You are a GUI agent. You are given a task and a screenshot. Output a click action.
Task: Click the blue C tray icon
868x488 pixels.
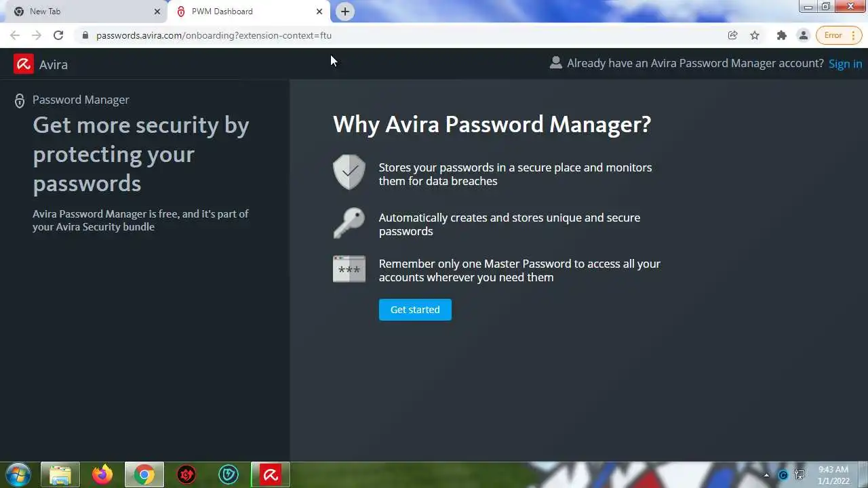coord(783,475)
